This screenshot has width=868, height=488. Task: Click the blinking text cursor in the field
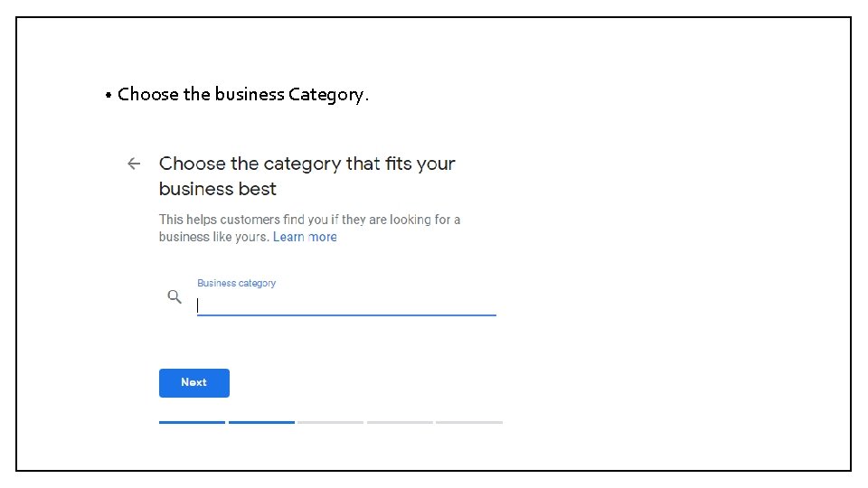198,305
